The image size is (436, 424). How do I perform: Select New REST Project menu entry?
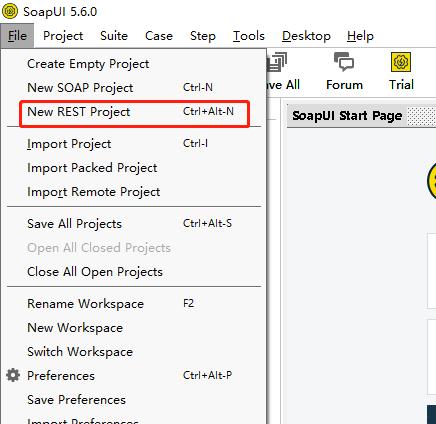[134, 112]
